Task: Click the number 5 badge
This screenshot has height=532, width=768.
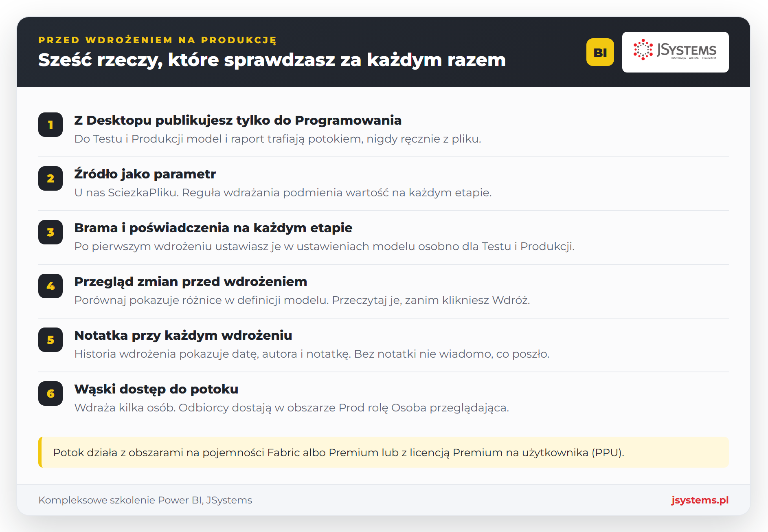Action: [50, 340]
